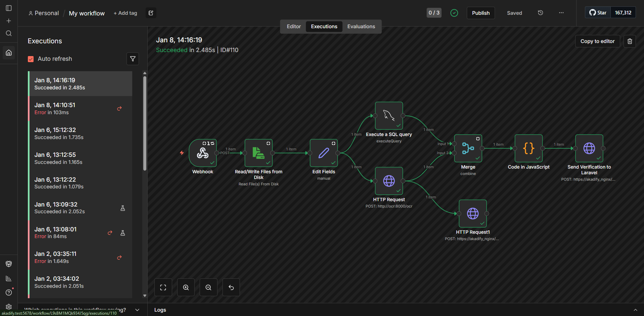
Task: Zoom in on the canvas
Action: (186, 287)
